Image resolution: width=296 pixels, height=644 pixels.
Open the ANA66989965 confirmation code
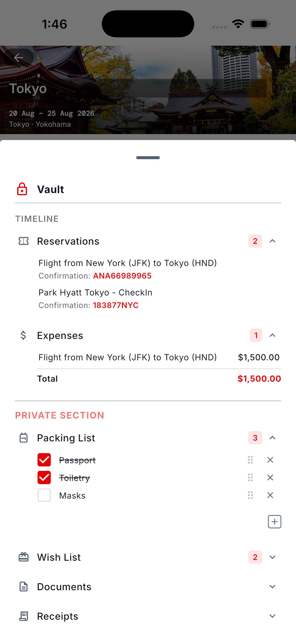tap(122, 276)
